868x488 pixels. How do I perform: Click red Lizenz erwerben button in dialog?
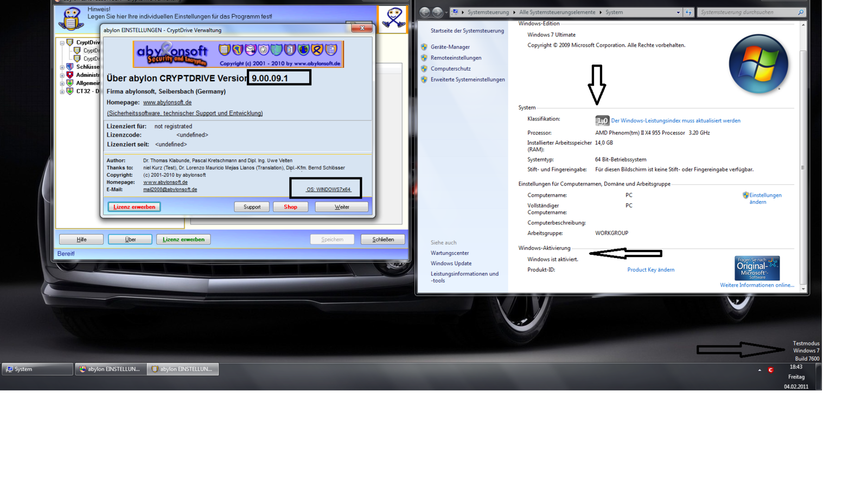[134, 207]
